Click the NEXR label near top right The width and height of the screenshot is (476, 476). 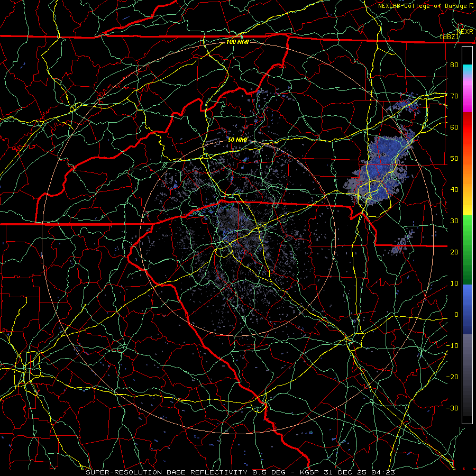(x=465, y=32)
